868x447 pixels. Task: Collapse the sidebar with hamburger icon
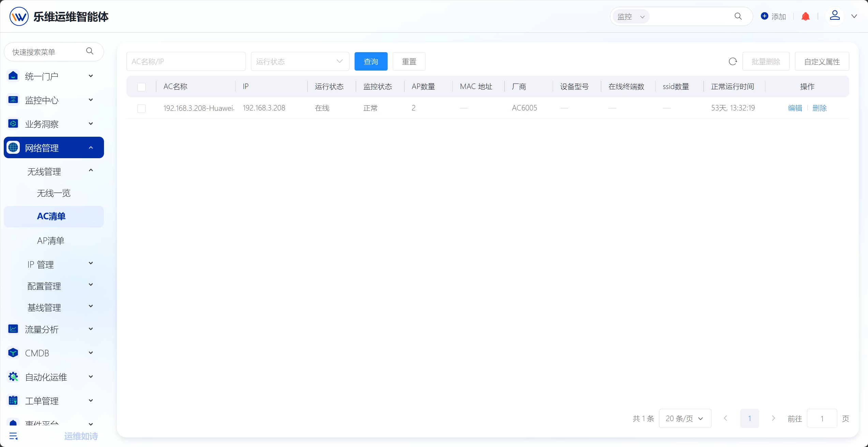[13, 436]
